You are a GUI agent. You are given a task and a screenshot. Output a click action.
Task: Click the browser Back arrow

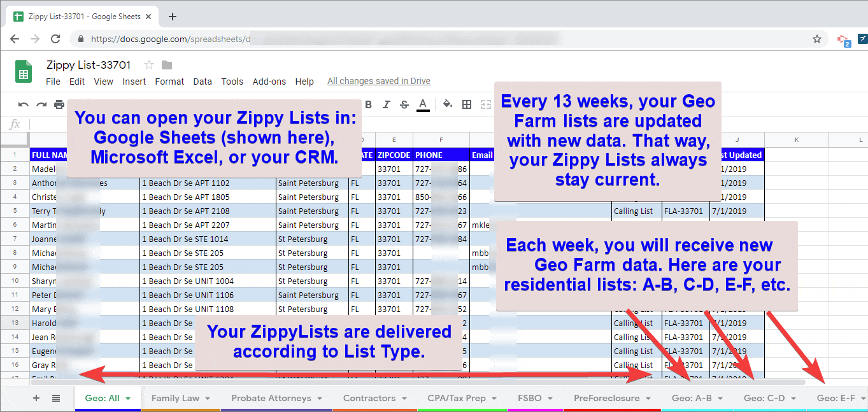pos(15,39)
